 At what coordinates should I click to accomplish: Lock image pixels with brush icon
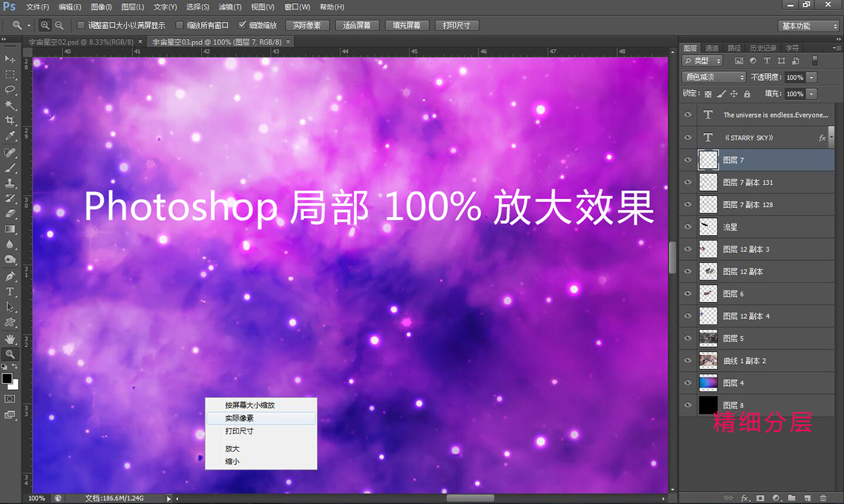click(x=721, y=94)
